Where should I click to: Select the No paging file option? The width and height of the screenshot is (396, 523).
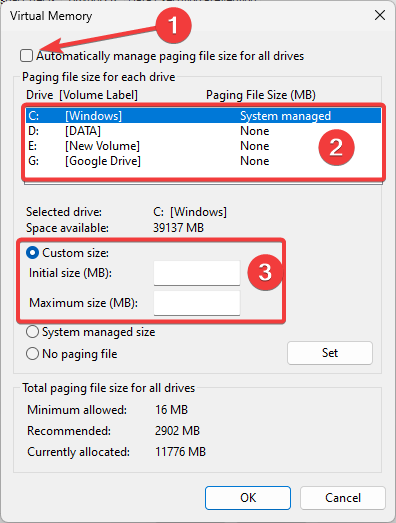click(x=32, y=354)
